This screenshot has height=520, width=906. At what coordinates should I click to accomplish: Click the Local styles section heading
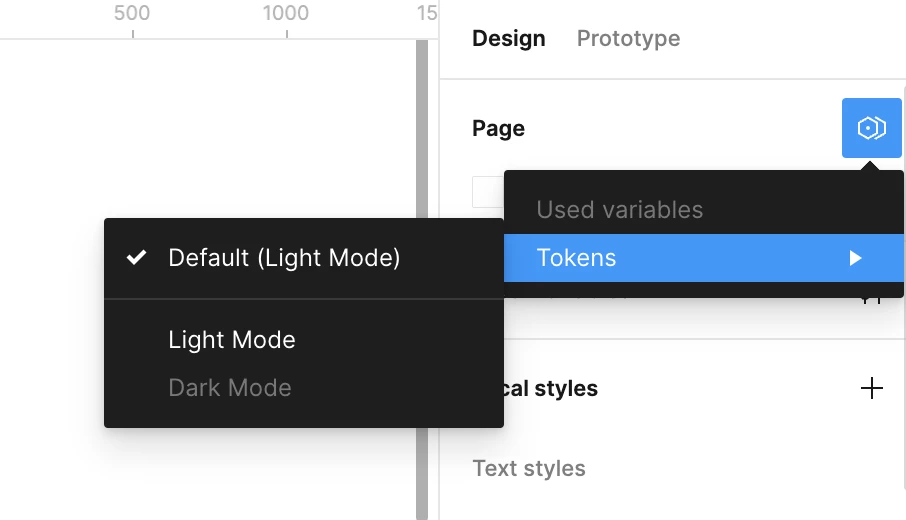coord(551,388)
